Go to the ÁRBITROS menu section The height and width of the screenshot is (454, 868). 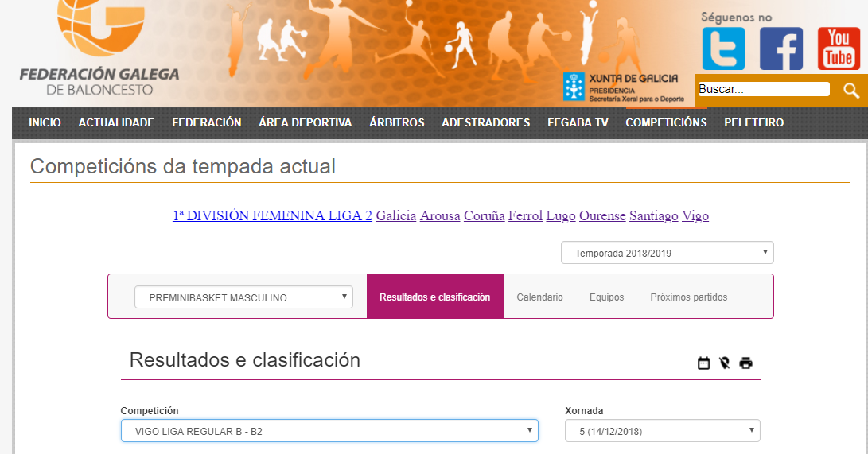tap(396, 122)
